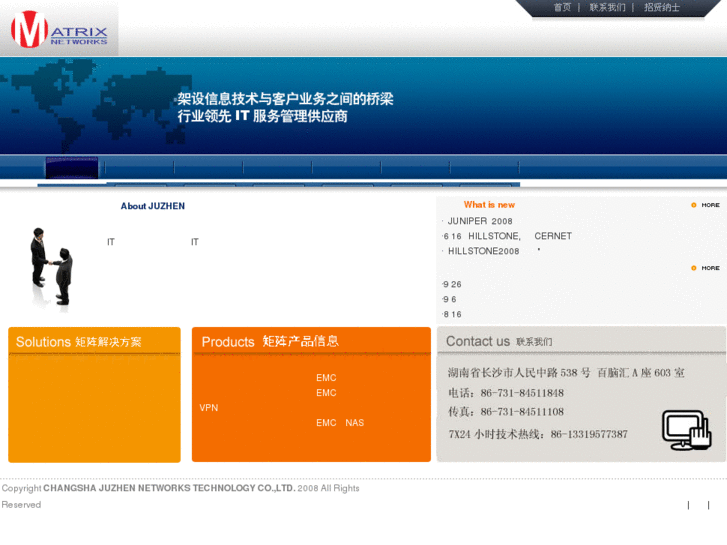
Task: Click the copyright CHANGSHA JUZHEN NETWORKS text
Action: coord(169,488)
